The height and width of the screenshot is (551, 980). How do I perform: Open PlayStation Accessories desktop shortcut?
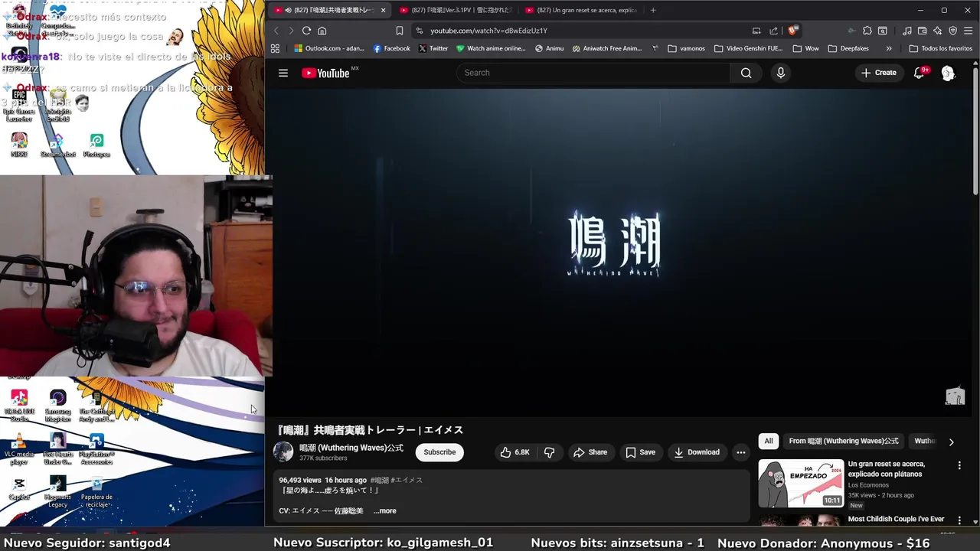[x=96, y=449]
